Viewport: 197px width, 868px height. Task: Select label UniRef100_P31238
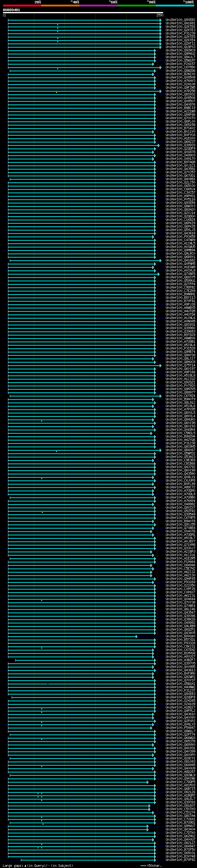[180, 444]
